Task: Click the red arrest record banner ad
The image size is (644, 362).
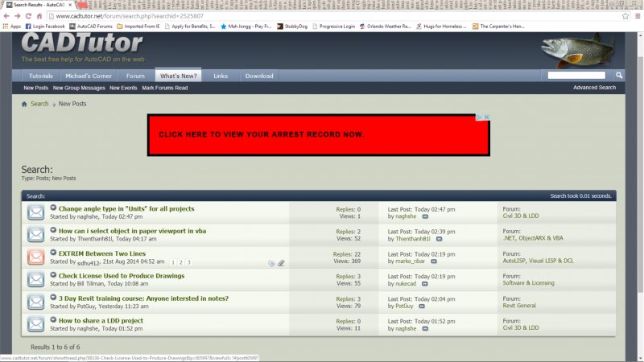Action: (x=318, y=135)
